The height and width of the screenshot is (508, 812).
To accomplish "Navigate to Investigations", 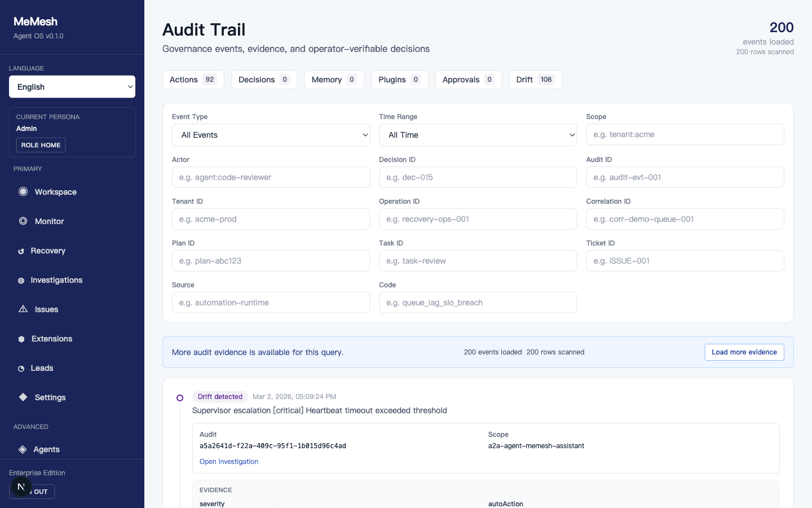I will click(56, 280).
